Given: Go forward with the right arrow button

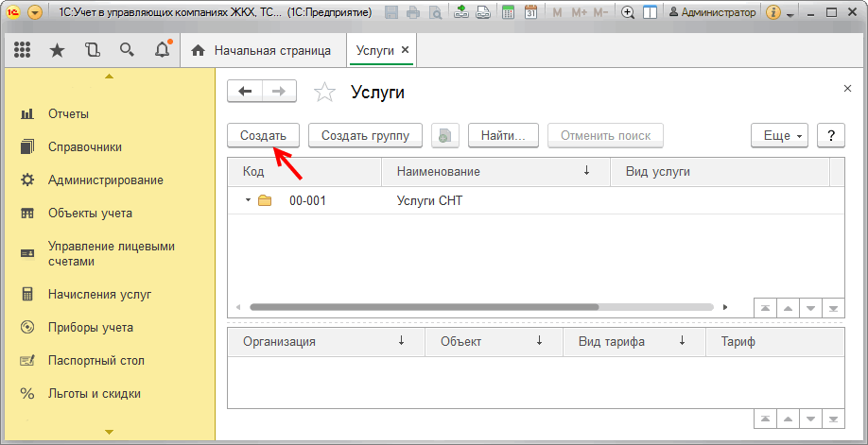Looking at the screenshot, I should (279, 92).
